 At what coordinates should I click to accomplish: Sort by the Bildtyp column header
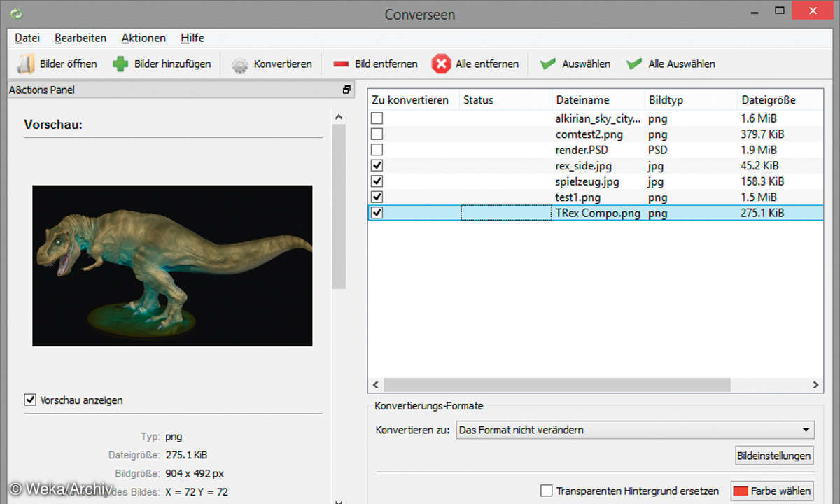pos(691,100)
